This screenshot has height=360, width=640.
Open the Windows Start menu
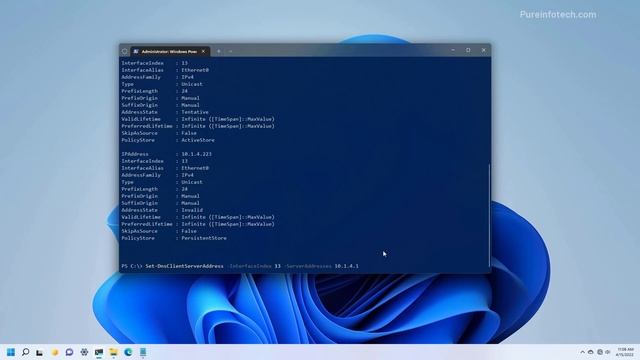point(11,352)
